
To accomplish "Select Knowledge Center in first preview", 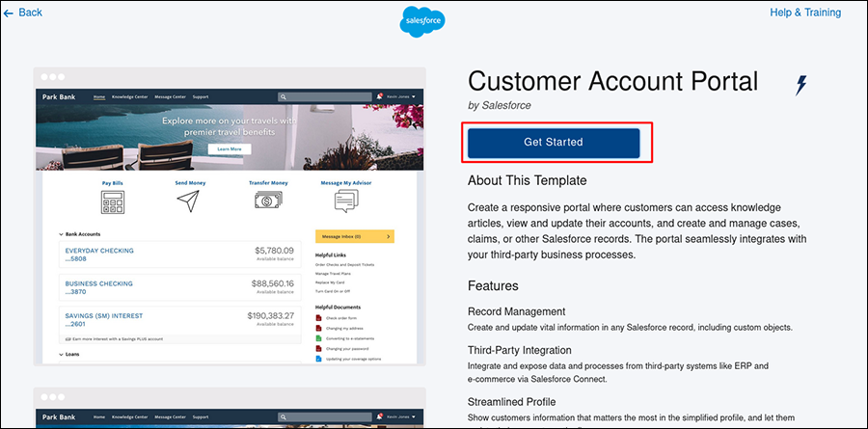I will [129, 96].
